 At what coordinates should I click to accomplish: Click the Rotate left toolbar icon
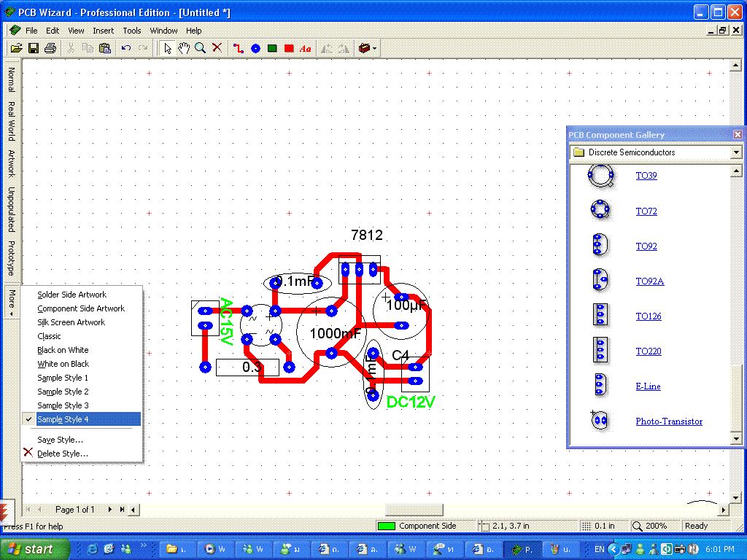(326, 48)
